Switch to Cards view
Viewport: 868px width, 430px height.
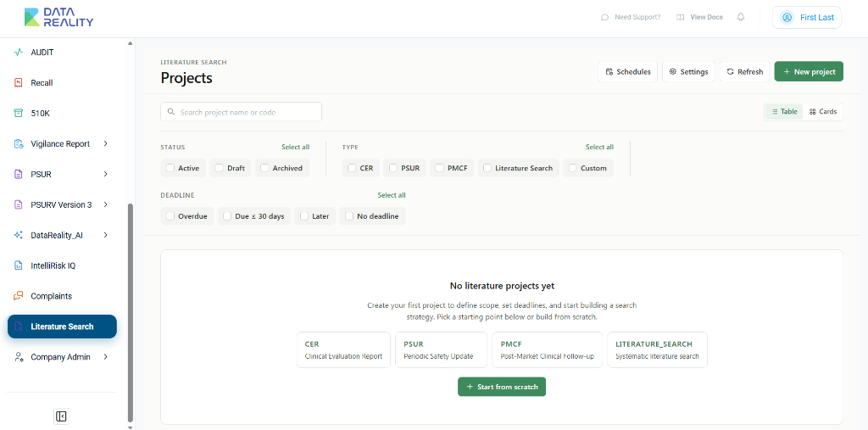coord(822,111)
